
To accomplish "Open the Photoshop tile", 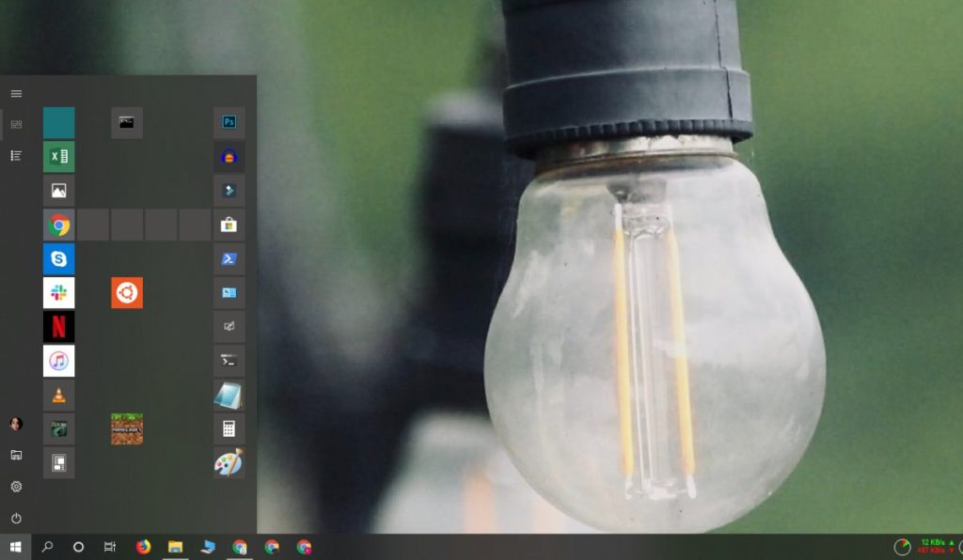I will [229, 122].
